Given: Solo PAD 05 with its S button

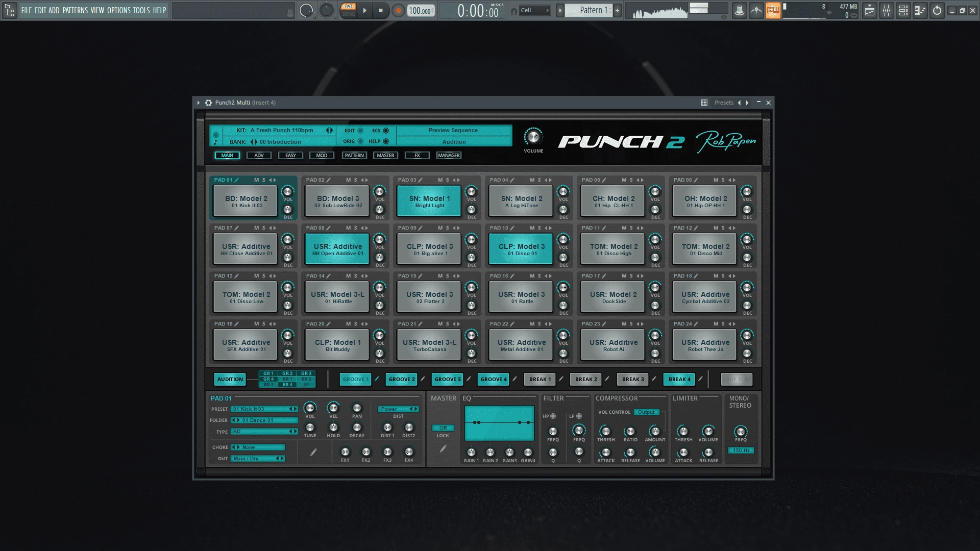Looking at the screenshot, I should click(631, 180).
